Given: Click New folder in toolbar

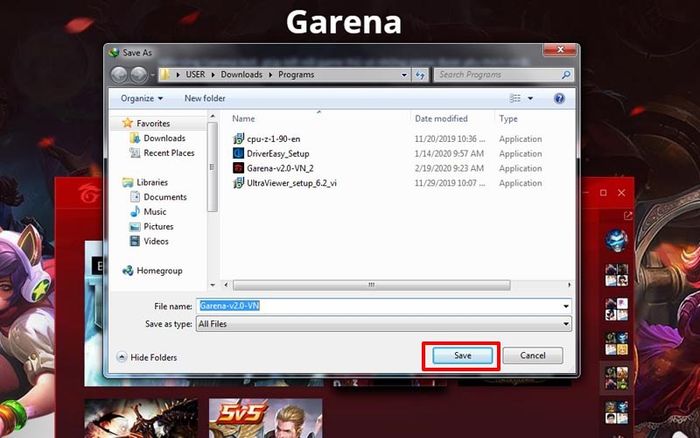Looking at the screenshot, I should pos(205,98).
